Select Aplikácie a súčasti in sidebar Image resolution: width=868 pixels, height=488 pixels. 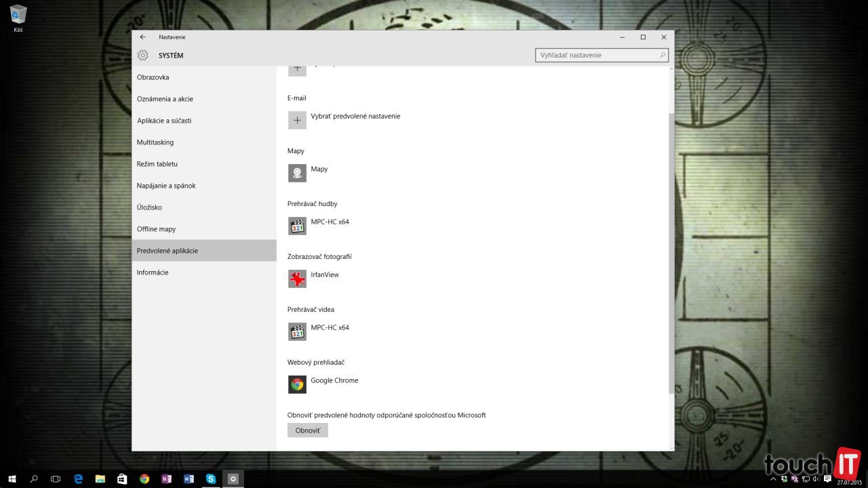click(x=164, y=121)
